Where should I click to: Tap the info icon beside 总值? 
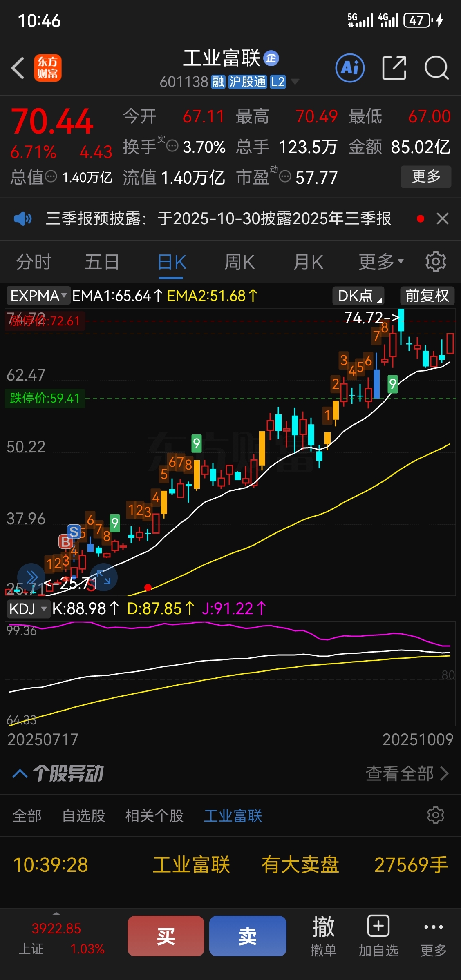[x=51, y=177]
